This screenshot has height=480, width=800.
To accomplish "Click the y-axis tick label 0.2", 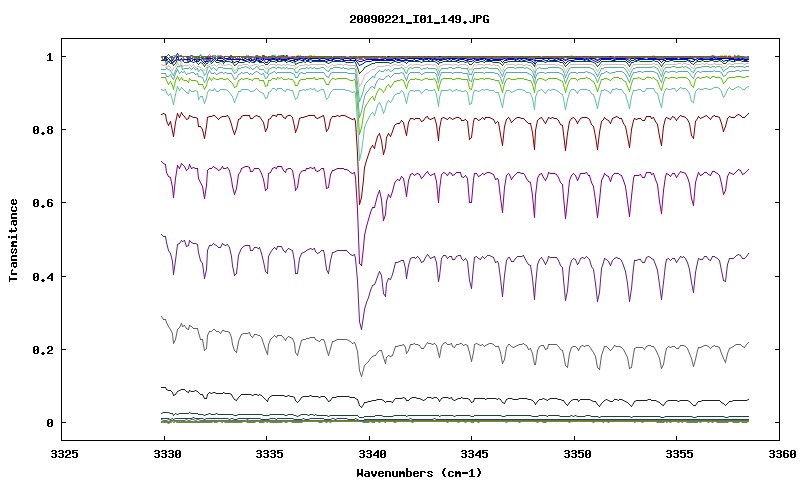I will 43,350.
